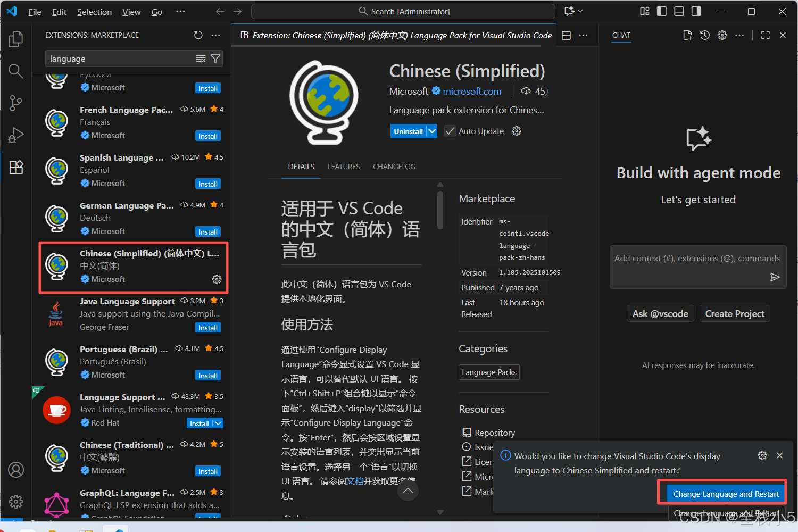This screenshot has height=532, width=798.
Task: Open the File menu
Action: pos(35,12)
